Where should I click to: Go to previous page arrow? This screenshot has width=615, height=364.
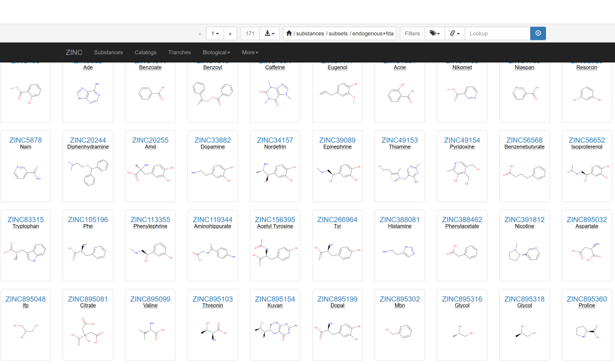tap(200, 34)
